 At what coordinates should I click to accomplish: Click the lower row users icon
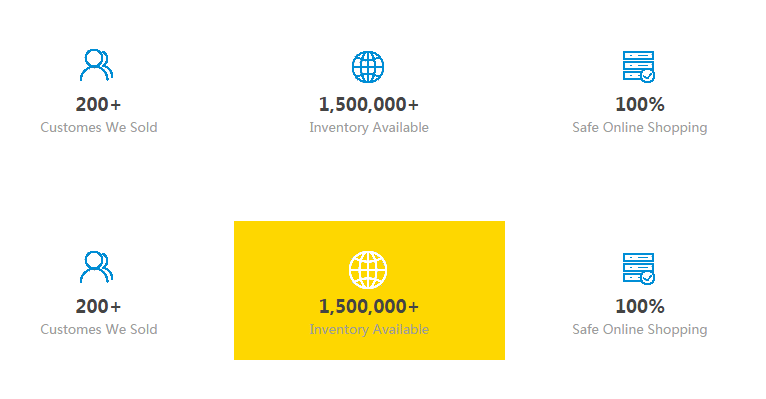pyautogui.click(x=96, y=267)
